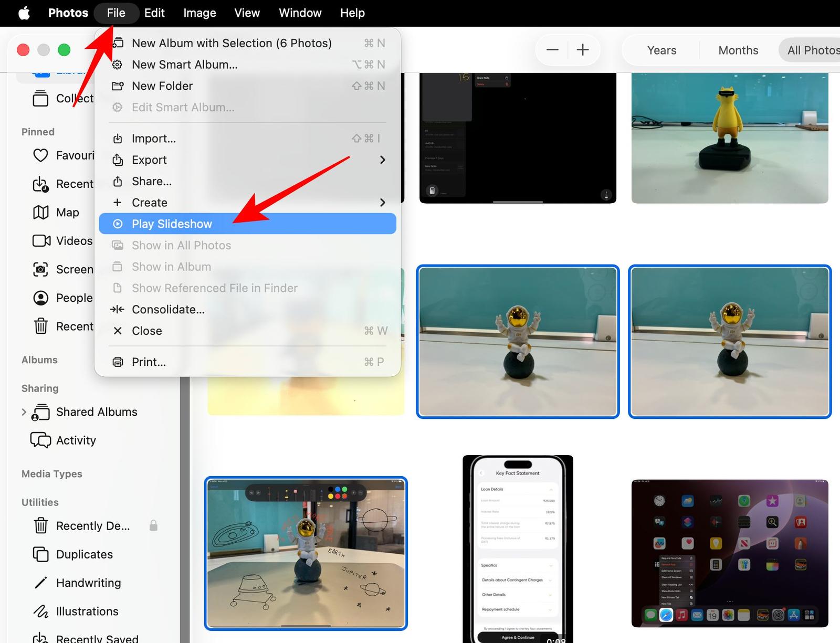Zoom in with the plus button
The width and height of the screenshot is (840, 643).
(x=583, y=50)
